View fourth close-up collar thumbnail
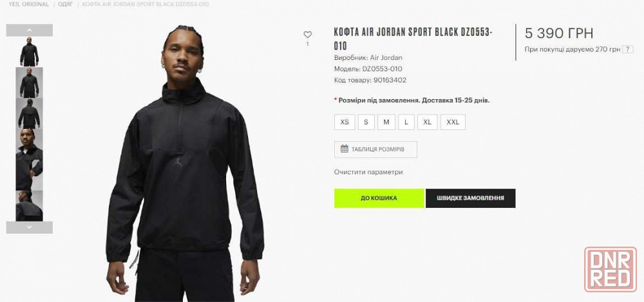644x302 pixels. tap(29, 160)
